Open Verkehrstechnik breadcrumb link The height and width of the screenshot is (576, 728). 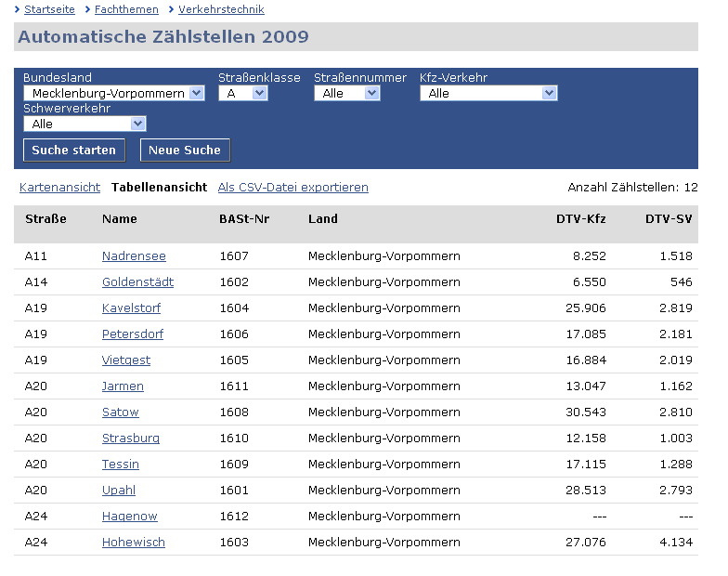pos(221,9)
